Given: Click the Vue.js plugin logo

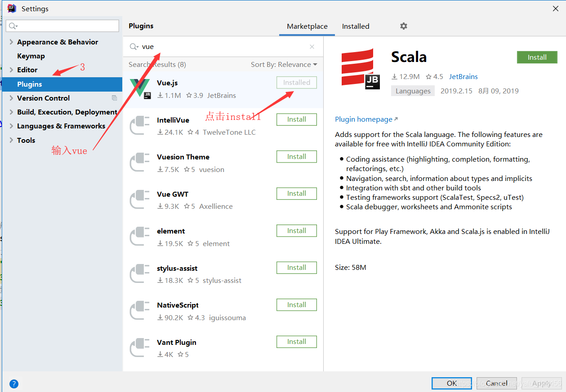Looking at the screenshot, I should click(x=140, y=89).
